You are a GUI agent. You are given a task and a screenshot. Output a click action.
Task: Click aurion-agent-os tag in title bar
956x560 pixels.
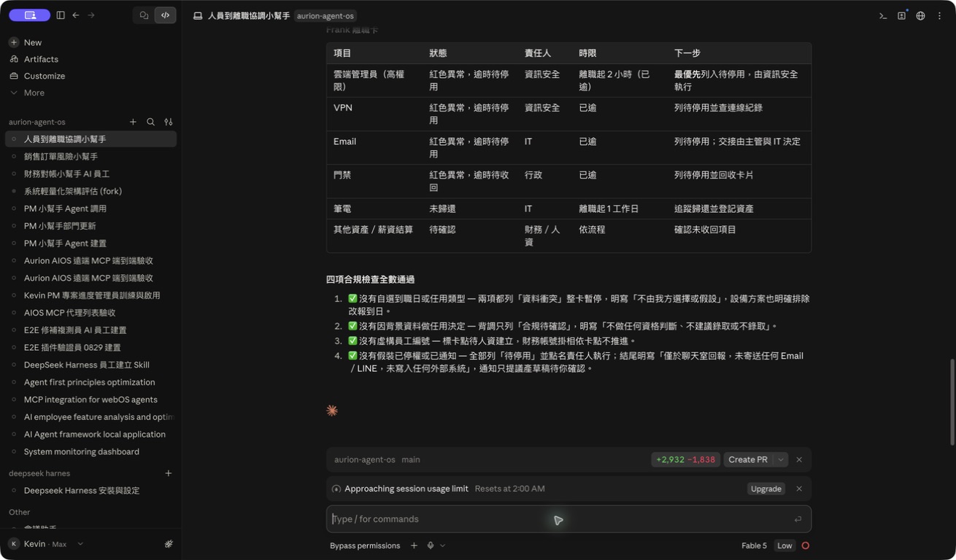(x=325, y=15)
